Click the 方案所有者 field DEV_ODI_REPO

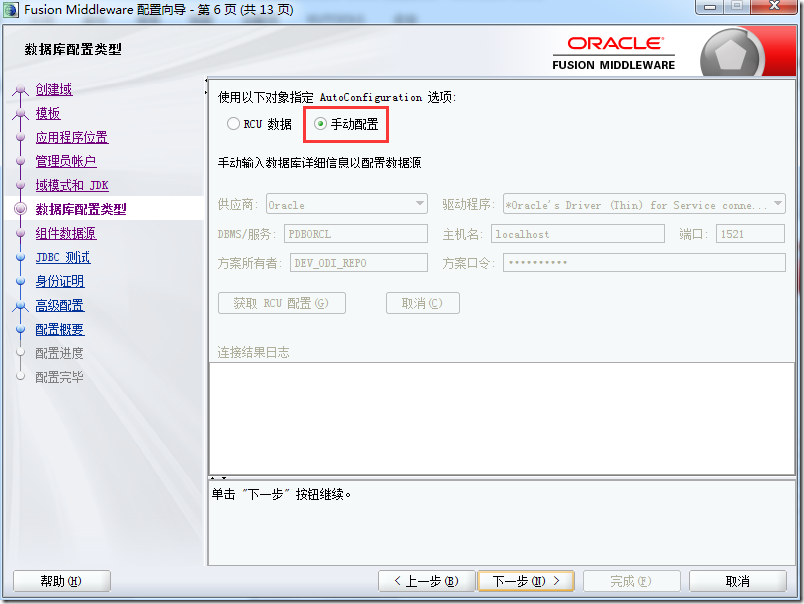pos(359,263)
